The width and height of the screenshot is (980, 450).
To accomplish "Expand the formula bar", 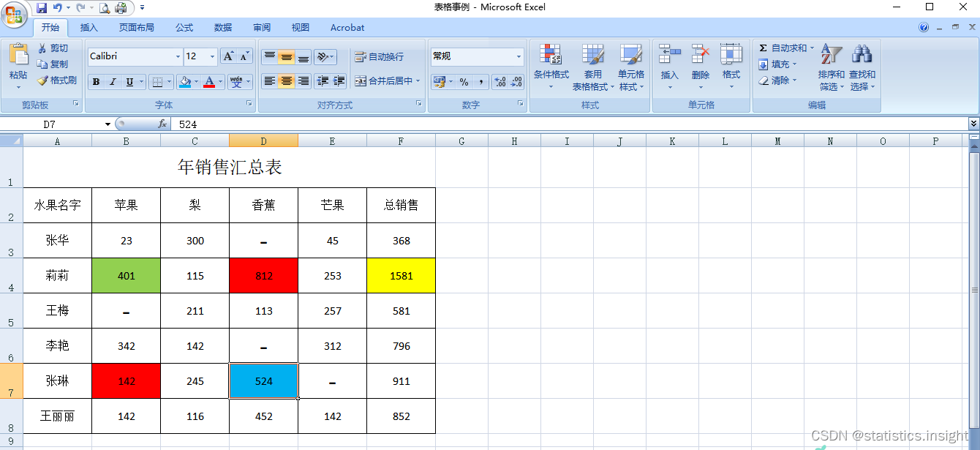I will 973,124.
